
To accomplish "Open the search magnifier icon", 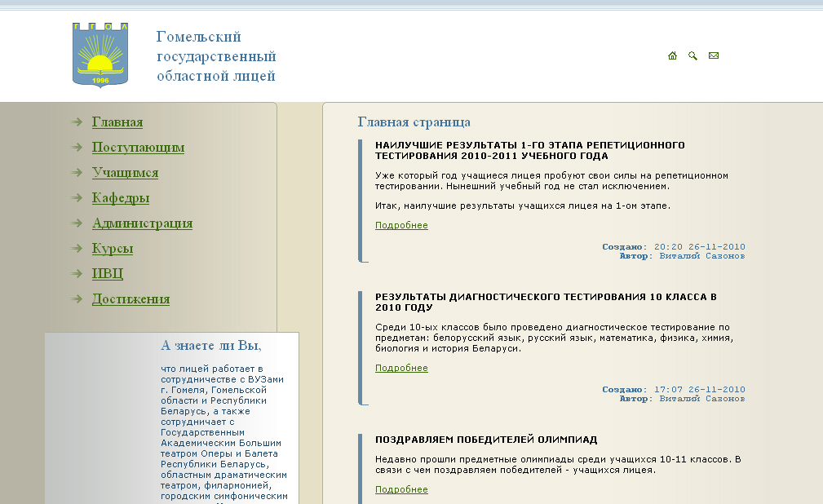I will [x=692, y=56].
